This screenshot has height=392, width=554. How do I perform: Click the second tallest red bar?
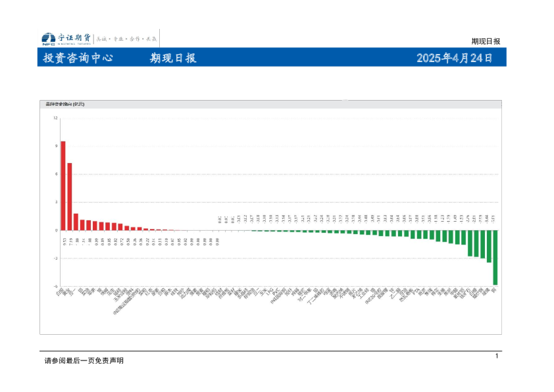pyautogui.click(x=70, y=197)
